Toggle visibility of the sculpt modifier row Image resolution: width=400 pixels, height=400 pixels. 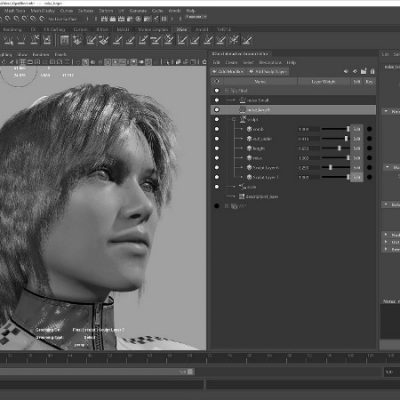click(x=217, y=119)
